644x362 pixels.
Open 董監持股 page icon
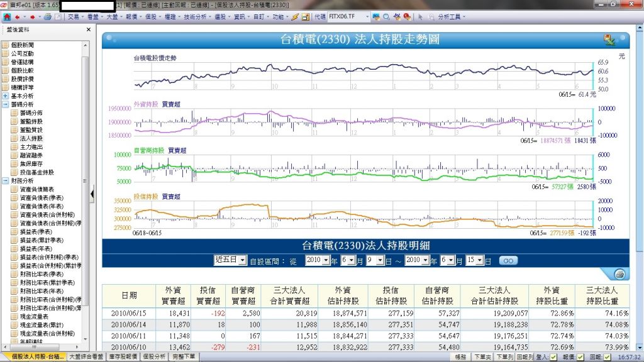[x=14, y=121]
